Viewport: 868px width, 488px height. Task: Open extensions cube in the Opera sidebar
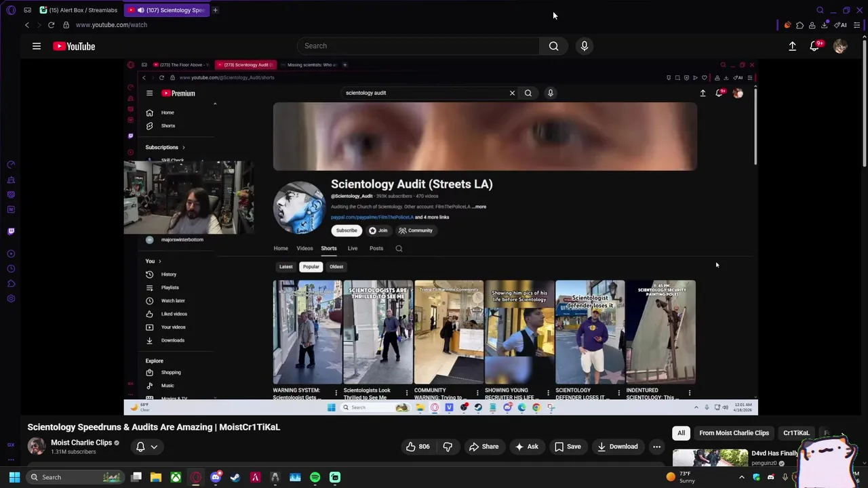11,283
